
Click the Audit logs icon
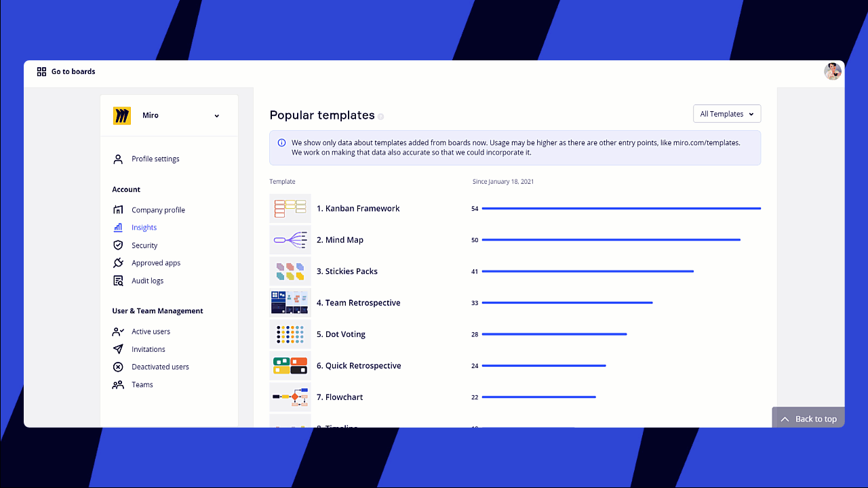click(x=118, y=281)
